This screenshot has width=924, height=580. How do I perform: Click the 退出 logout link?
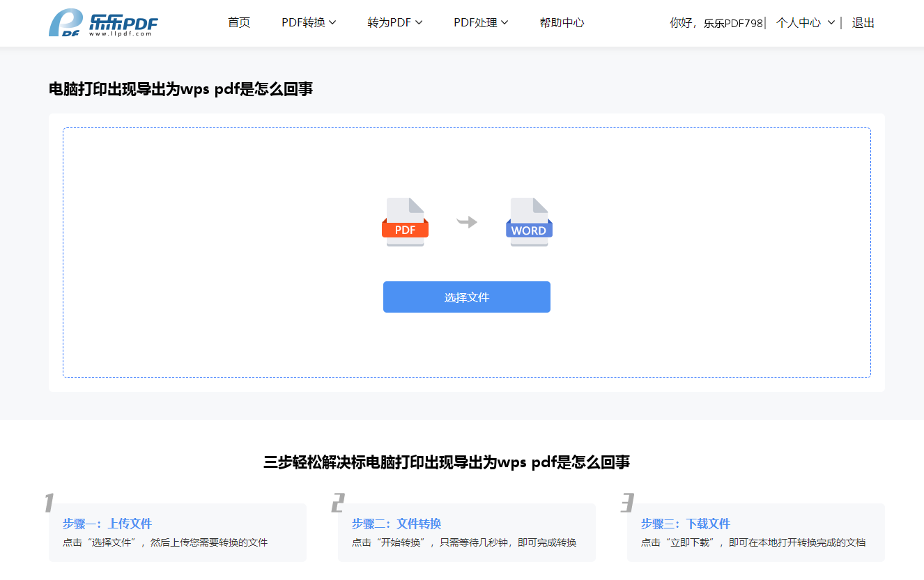pos(863,23)
